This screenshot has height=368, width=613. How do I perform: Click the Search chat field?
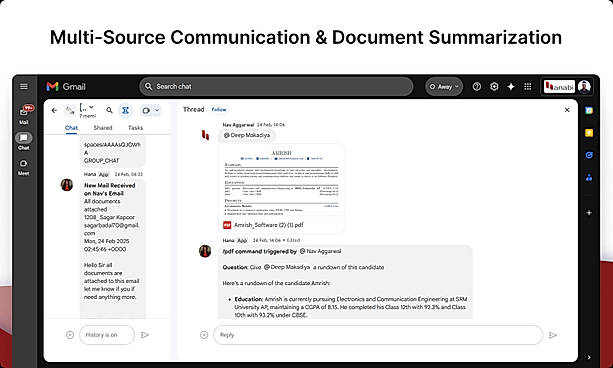[x=276, y=86]
